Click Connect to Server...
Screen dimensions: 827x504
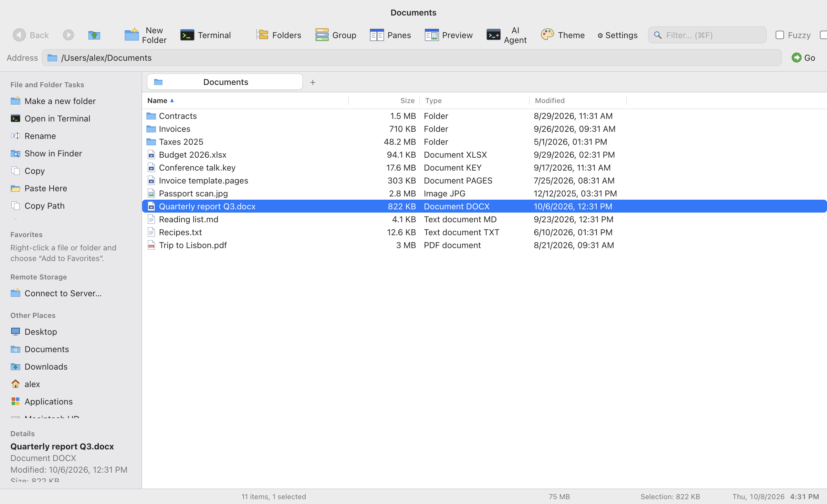click(56, 293)
